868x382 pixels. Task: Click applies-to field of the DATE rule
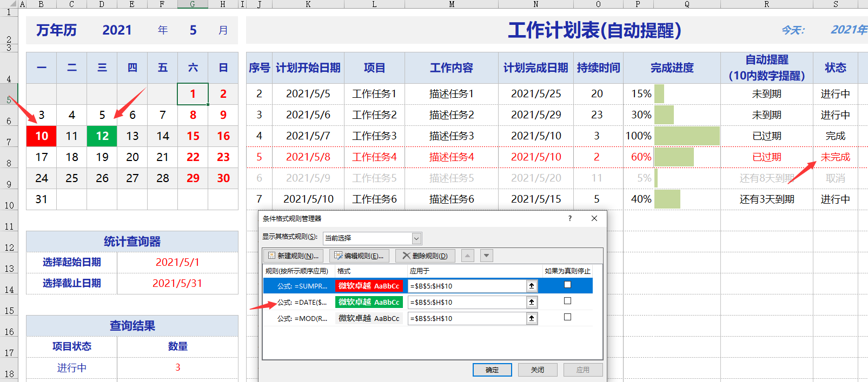pyautogui.click(x=467, y=302)
